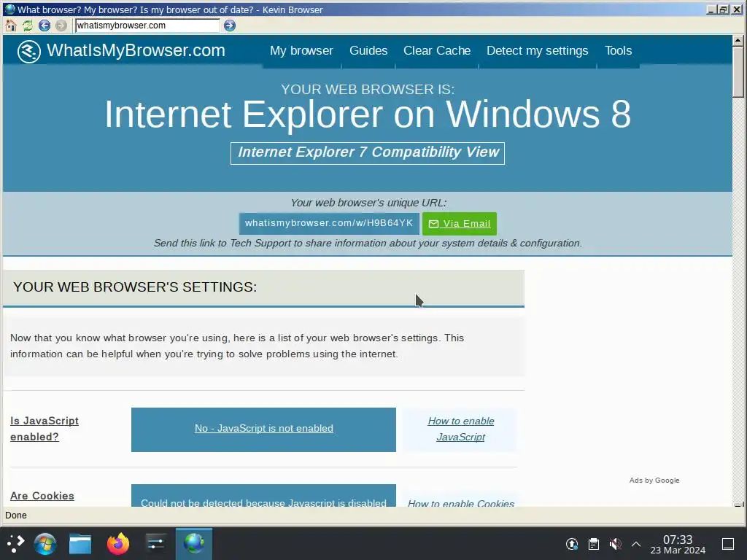This screenshot has height=560, width=747.
Task: Open the Clear Cache menu item
Action: pyautogui.click(x=437, y=50)
